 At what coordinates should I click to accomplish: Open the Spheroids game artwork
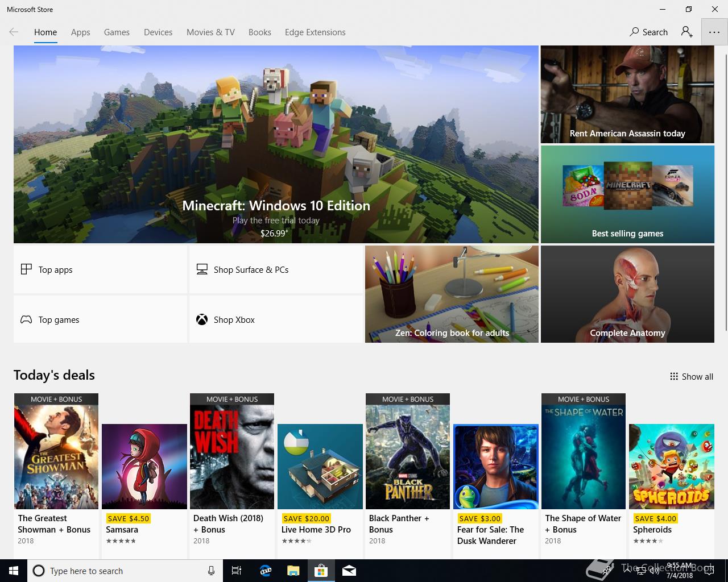pos(672,467)
